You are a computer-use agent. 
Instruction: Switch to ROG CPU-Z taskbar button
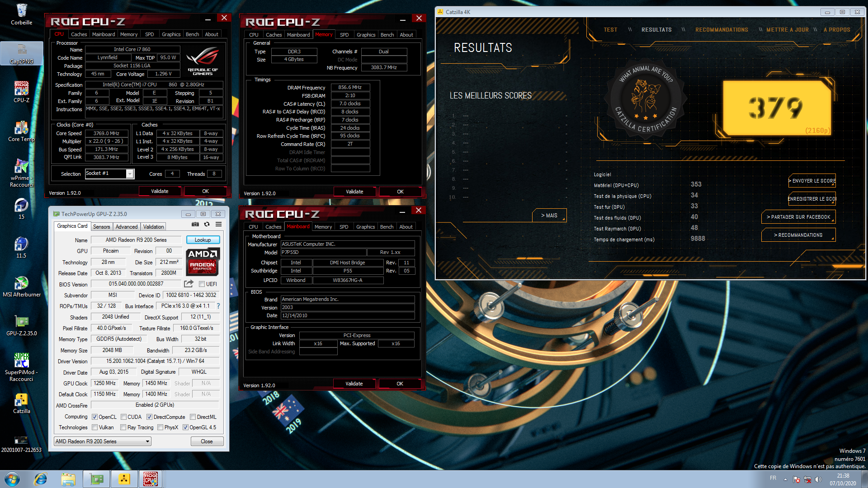(151, 479)
